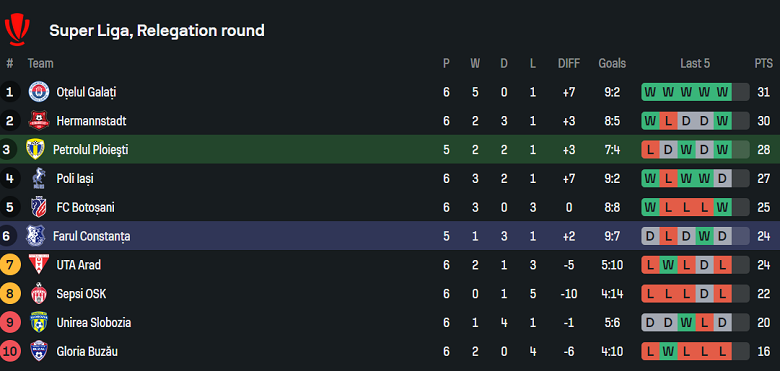Click the Super Liga red trophy logo
This screenshot has width=780, height=371.
click(17, 30)
